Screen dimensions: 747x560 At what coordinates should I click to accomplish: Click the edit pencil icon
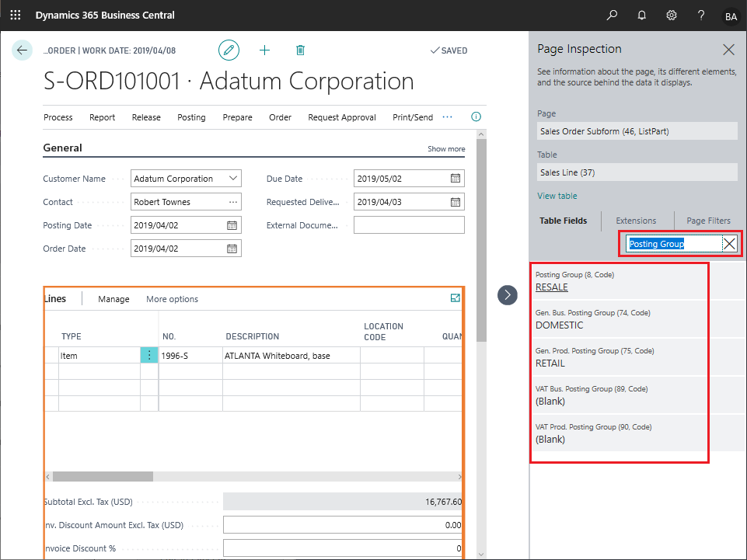[x=229, y=50]
